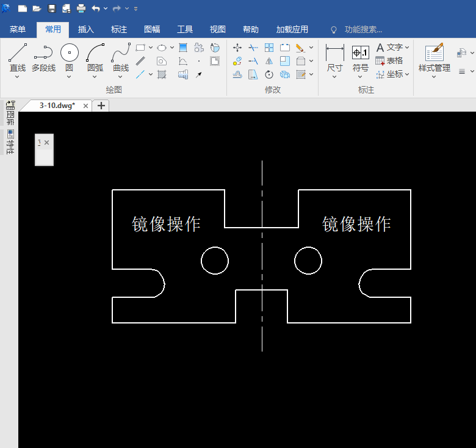Activate the scale tool

pos(285,61)
